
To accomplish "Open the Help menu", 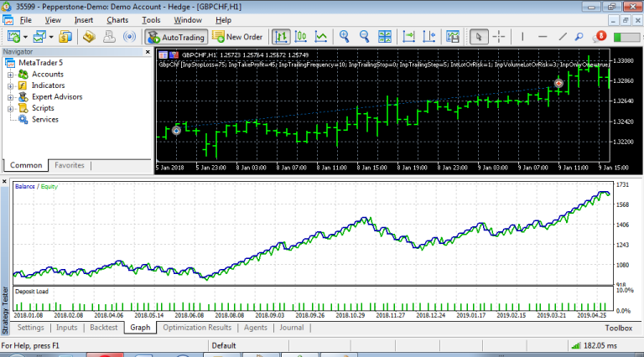I will pyautogui.click(x=223, y=20).
